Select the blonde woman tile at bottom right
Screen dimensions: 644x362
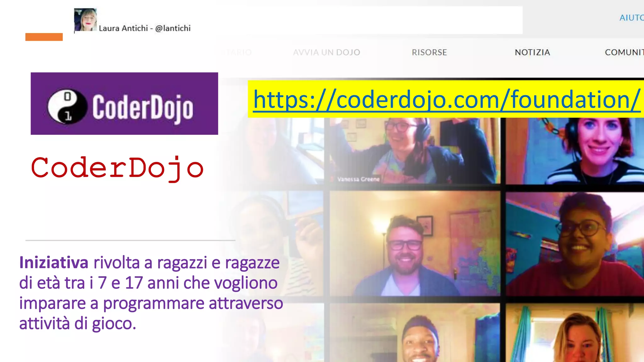[575, 333]
